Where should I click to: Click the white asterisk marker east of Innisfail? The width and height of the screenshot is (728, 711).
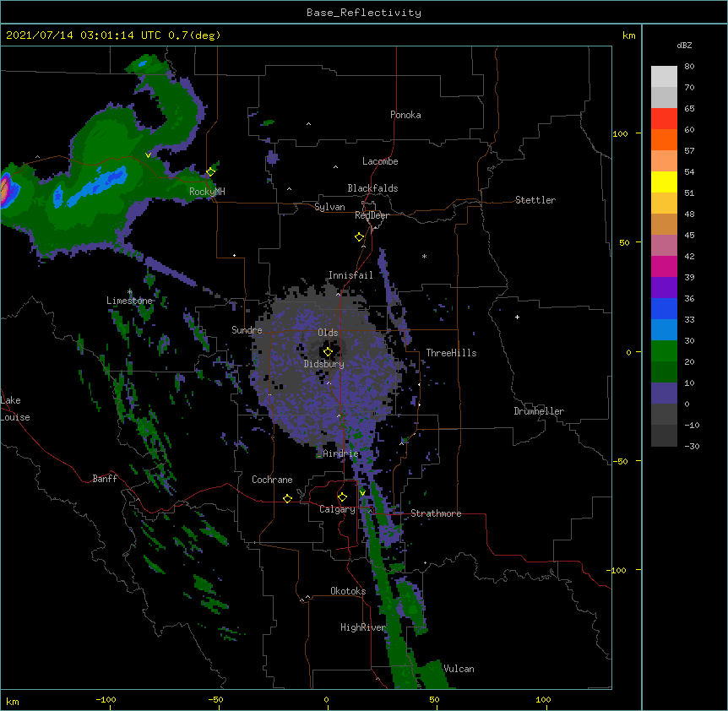point(424,256)
